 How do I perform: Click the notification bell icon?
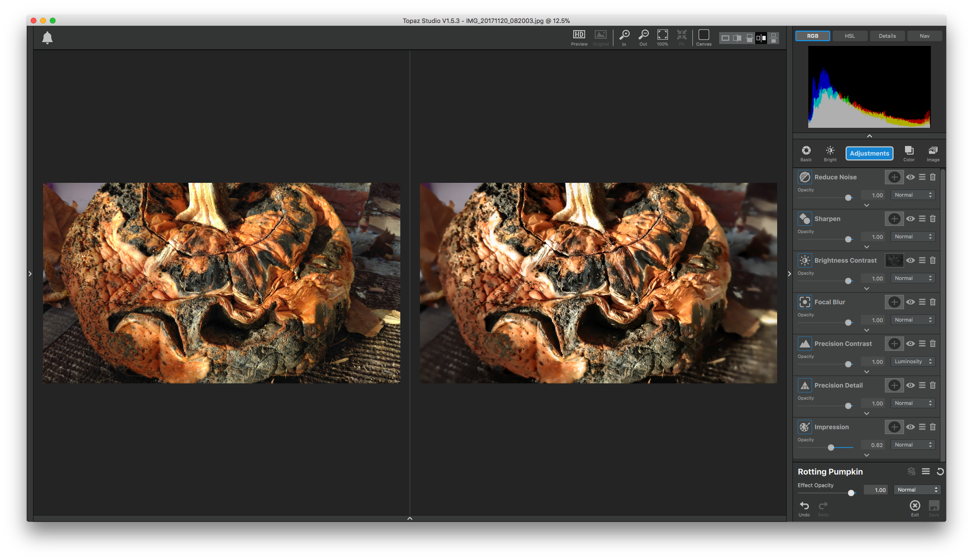tap(47, 38)
